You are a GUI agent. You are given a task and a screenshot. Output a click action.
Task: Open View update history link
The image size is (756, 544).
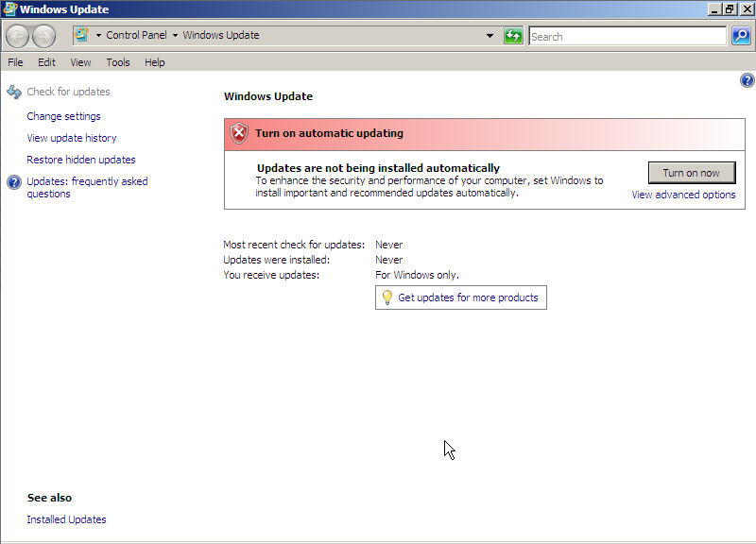[x=72, y=138]
